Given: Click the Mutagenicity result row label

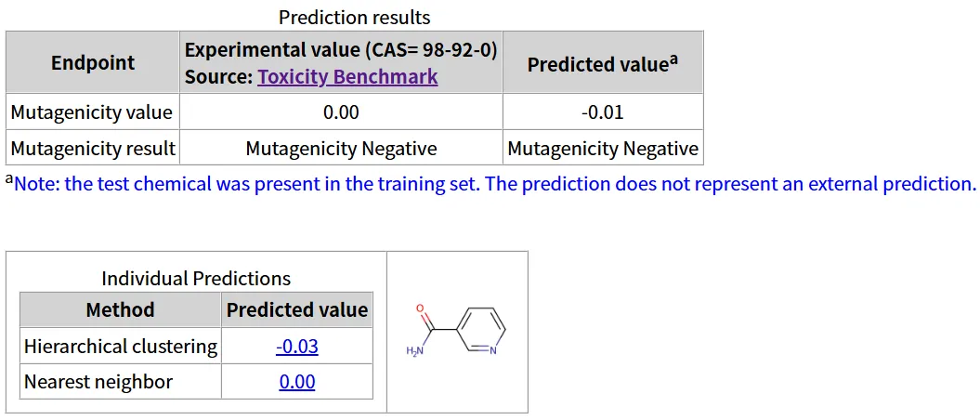Looking at the screenshot, I should [x=93, y=149].
